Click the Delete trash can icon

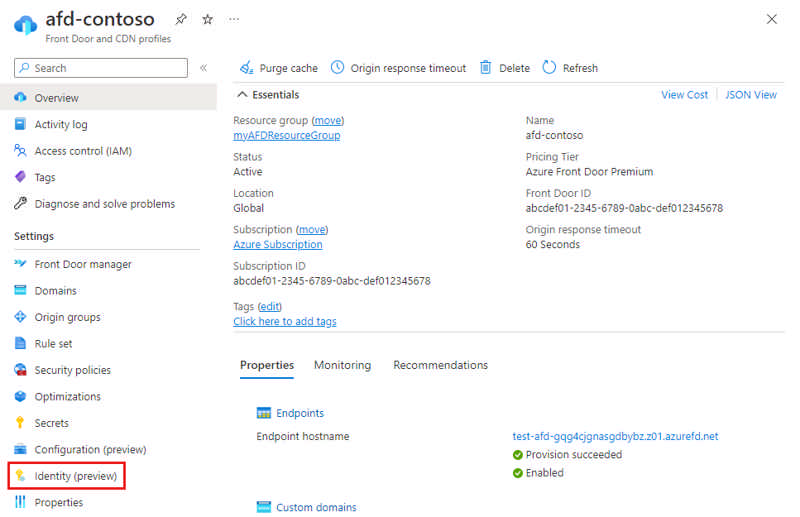[486, 67]
